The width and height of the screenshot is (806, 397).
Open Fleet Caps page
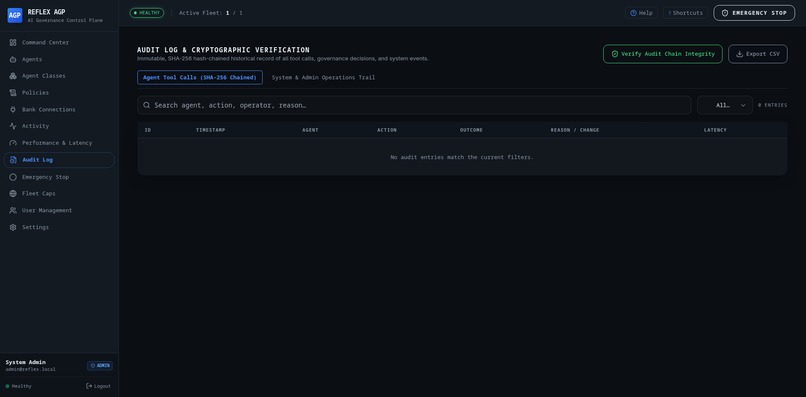tap(59, 193)
